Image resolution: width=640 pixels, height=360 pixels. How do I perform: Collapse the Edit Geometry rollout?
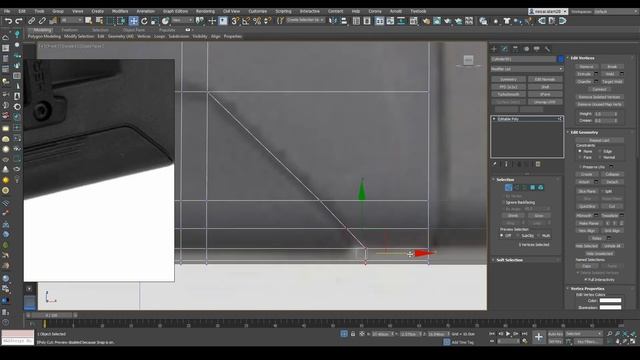584,132
